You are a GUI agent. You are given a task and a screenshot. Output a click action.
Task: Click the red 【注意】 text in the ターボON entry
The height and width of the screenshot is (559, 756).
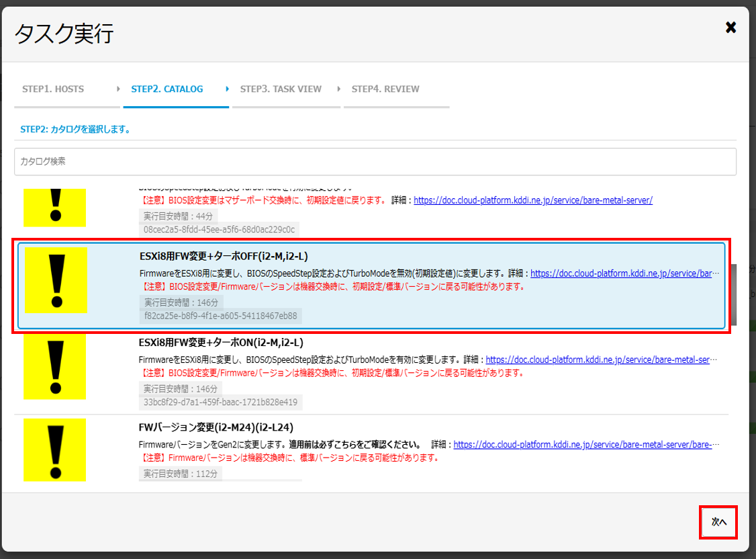[332, 373]
